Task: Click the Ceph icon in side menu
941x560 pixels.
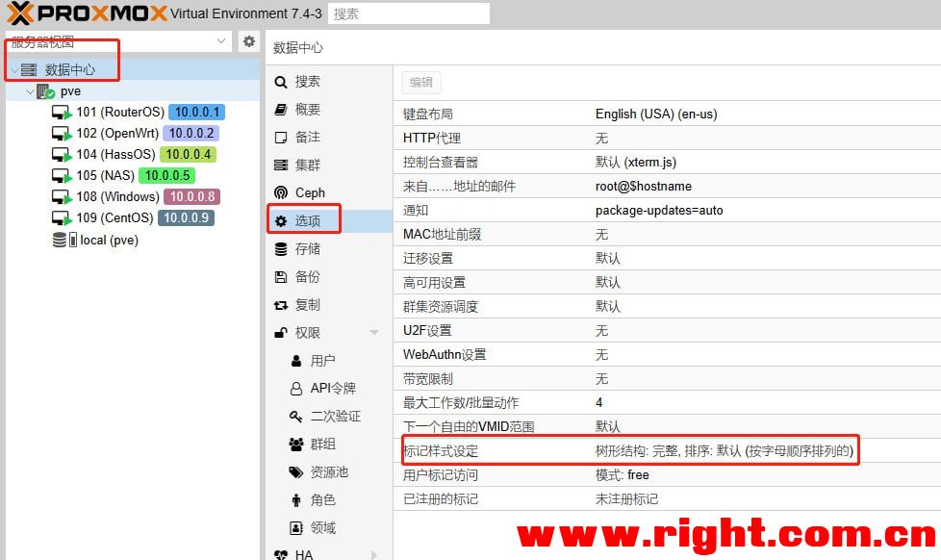Action: point(281,192)
